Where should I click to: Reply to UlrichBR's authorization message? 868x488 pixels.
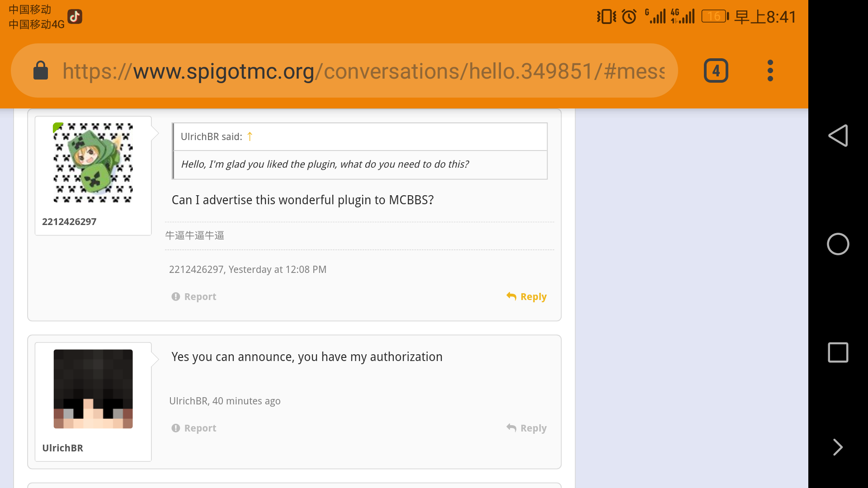527,428
